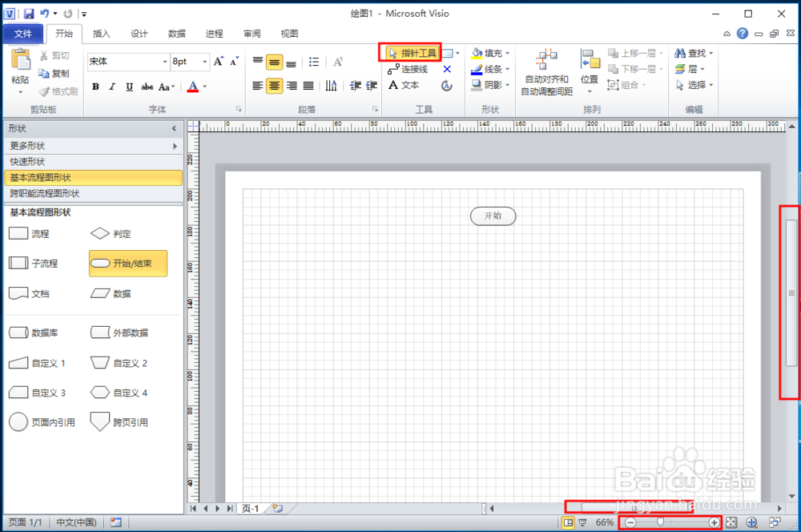Activate the Connector tool (连接线)

409,69
